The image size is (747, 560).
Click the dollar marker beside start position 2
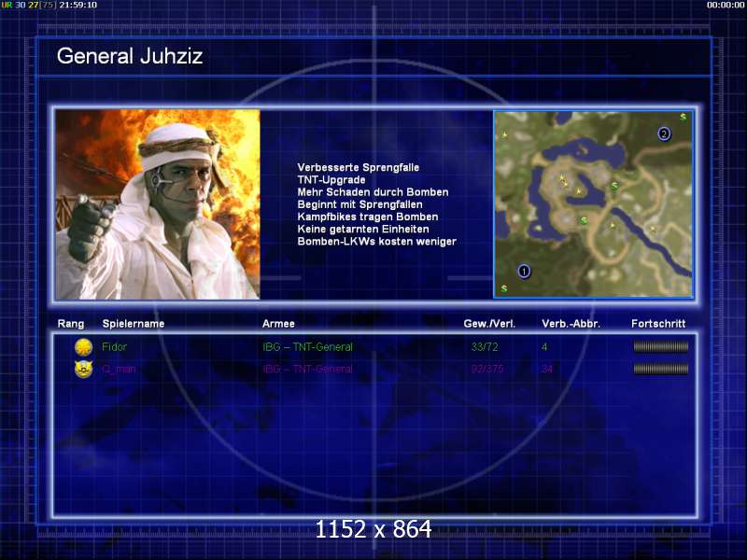tap(683, 117)
